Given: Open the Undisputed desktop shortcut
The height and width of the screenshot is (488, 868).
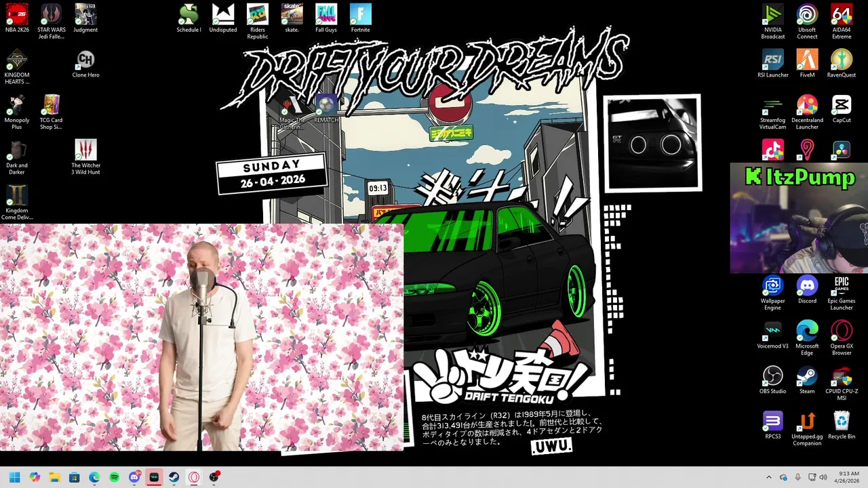Looking at the screenshot, I should click(223, 18).
